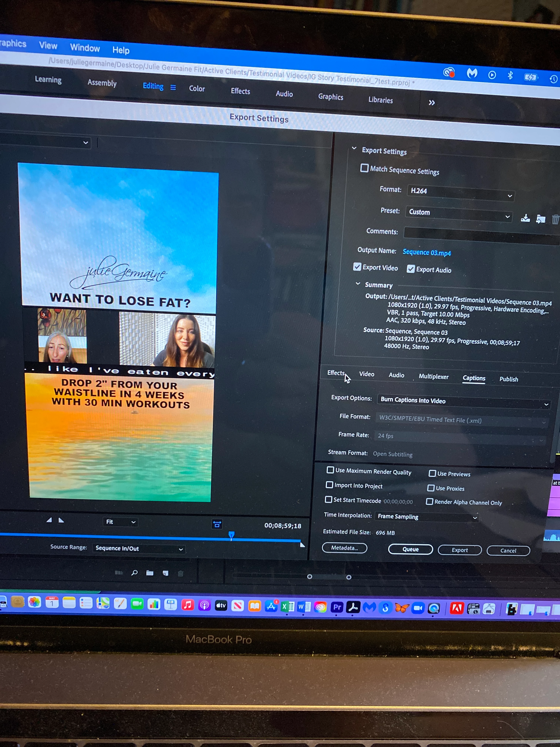Viewport: 560px width, 747px height.
Task: Click the workspace overflow double-arrow icon
Action: pyautogui.click(x=431, y=103)
